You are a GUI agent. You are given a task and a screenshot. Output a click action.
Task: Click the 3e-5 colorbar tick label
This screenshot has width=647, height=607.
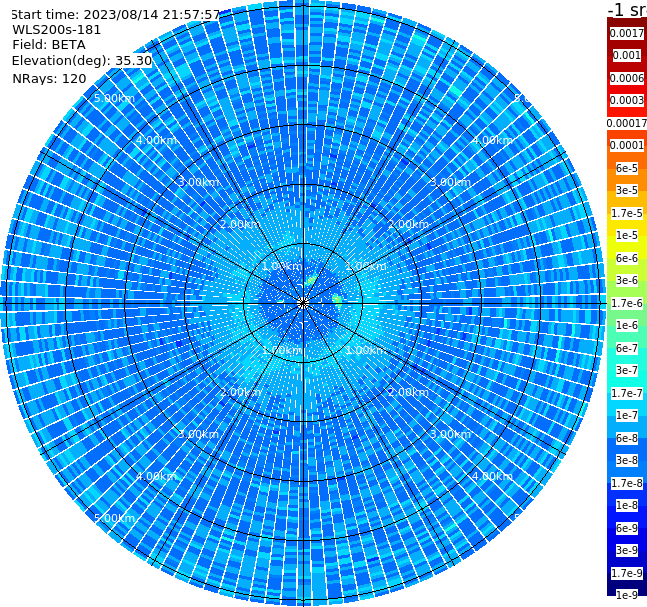[x=627, y=190]
